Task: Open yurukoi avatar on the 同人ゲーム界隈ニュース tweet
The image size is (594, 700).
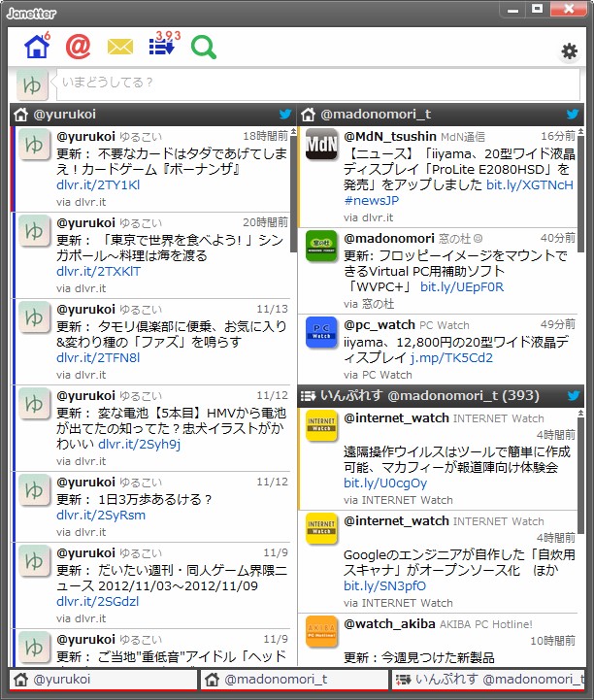Action: tap(34, 561)
